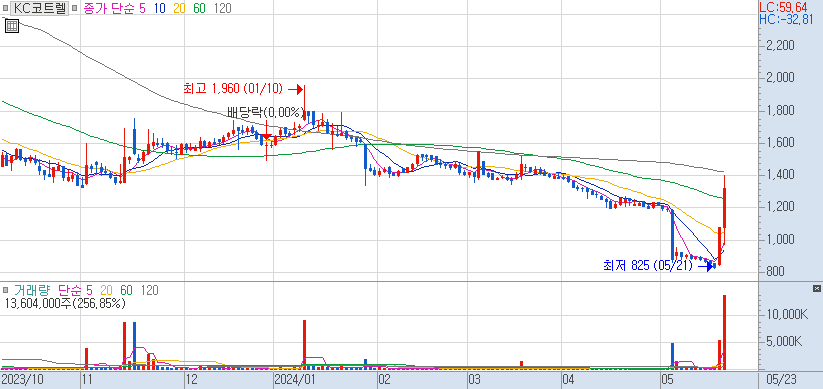Open the data table grid icon

coord(12,26)
